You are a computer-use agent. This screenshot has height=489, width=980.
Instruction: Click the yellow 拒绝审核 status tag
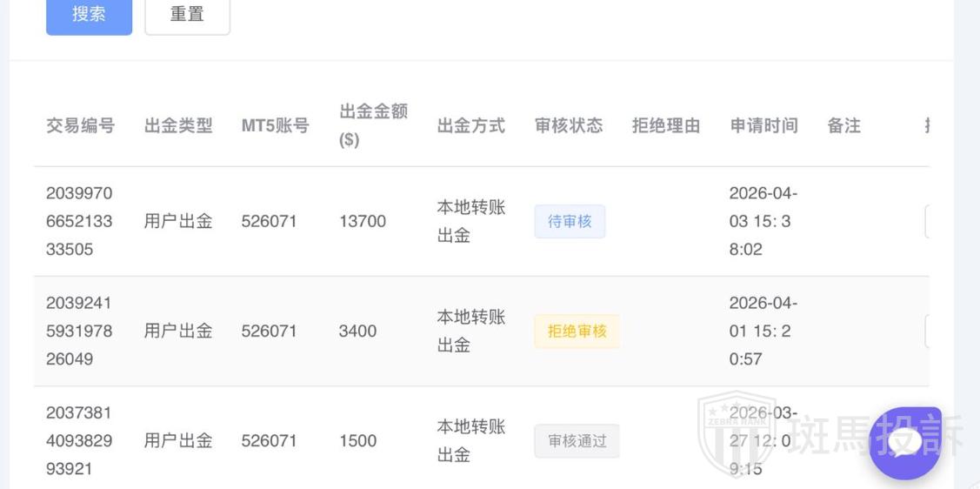(577, 332)
